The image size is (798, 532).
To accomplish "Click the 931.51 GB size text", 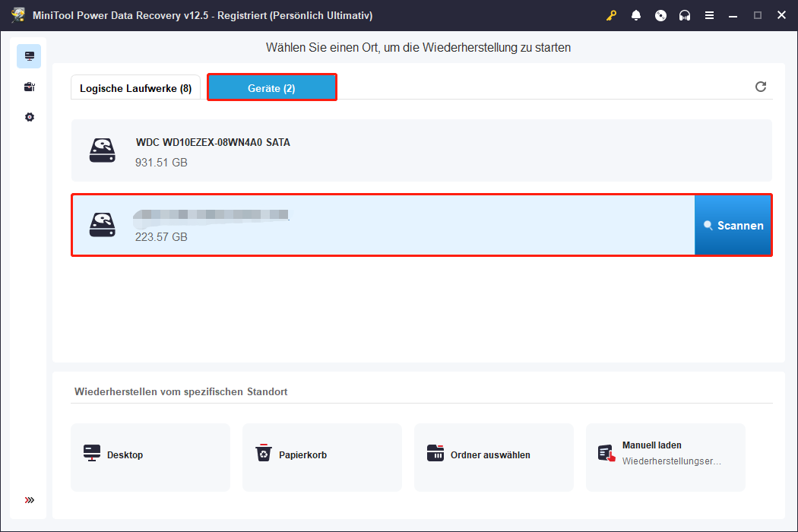I will click(x=161, y=163).
